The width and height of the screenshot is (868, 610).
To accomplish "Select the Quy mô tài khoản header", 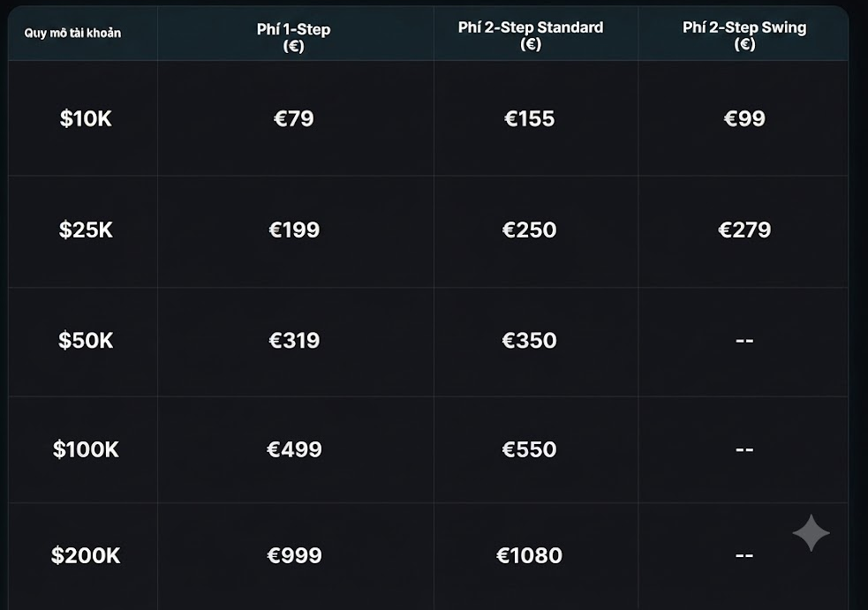I will coord(72,34).
